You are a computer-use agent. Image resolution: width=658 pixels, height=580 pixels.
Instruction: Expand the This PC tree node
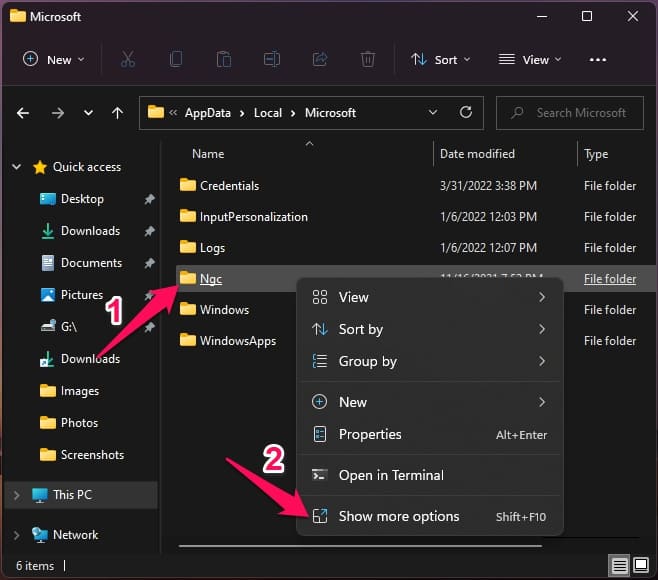click(16, 494)
